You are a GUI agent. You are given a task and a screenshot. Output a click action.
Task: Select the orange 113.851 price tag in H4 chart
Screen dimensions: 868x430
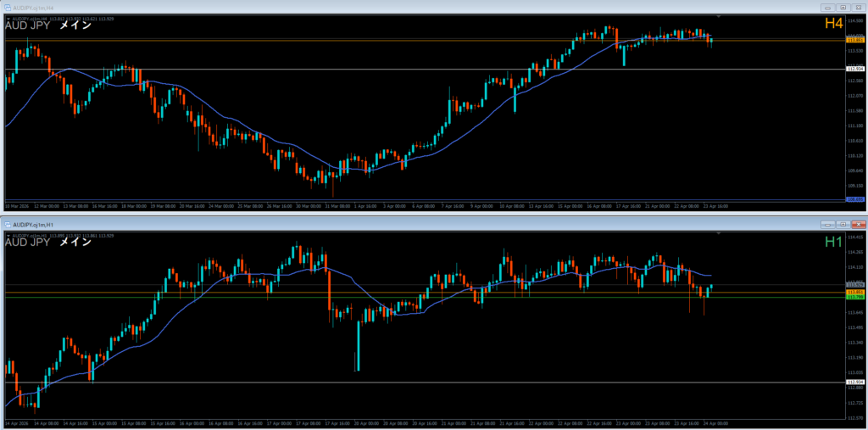click(854, 40)
